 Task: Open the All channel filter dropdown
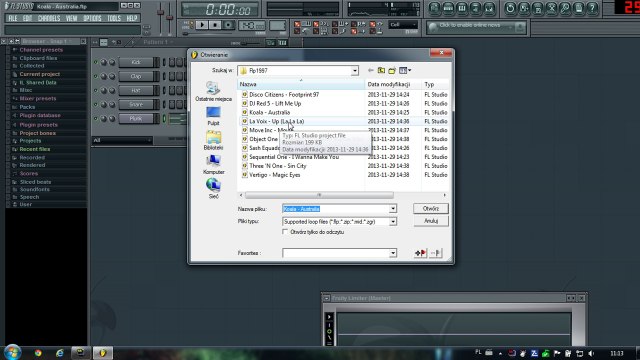click(x=122, y=140)
